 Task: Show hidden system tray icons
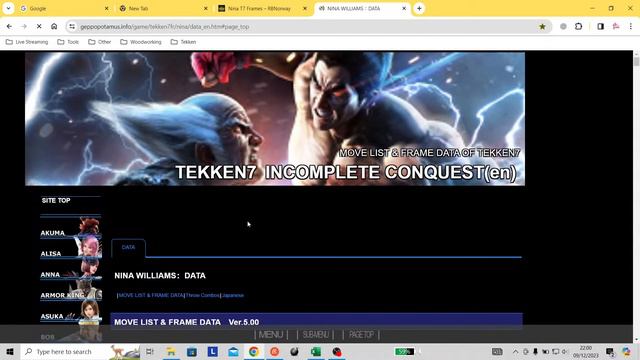[516, 351]
